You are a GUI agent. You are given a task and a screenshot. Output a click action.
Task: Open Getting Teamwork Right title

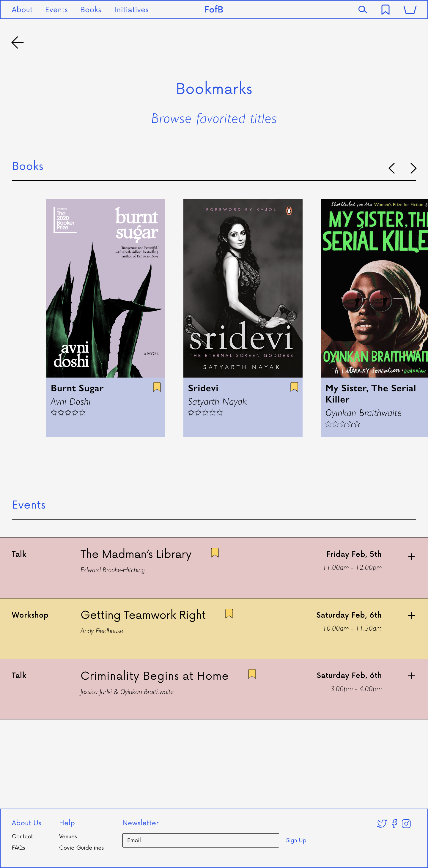click(143, 615)
